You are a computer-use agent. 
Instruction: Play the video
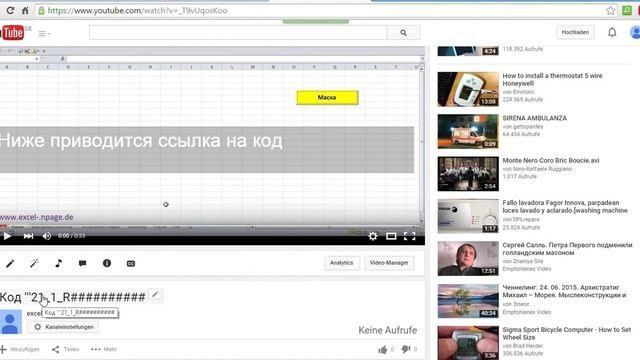click(7, 236)
